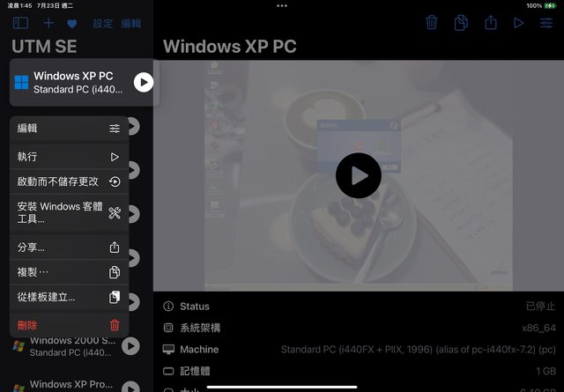This screenshot has height=392, width=564.
Task: Click the plus icon to add VM
Action: [48, 23]
